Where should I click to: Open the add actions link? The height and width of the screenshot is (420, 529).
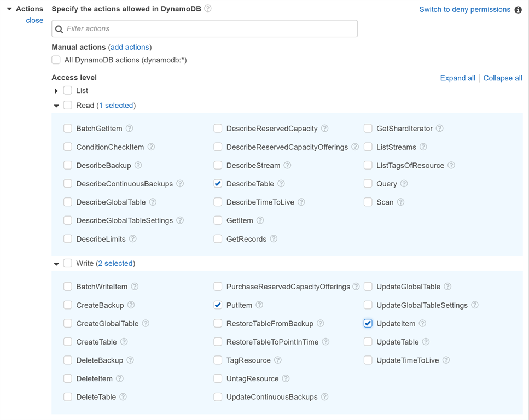pos(130,47)
